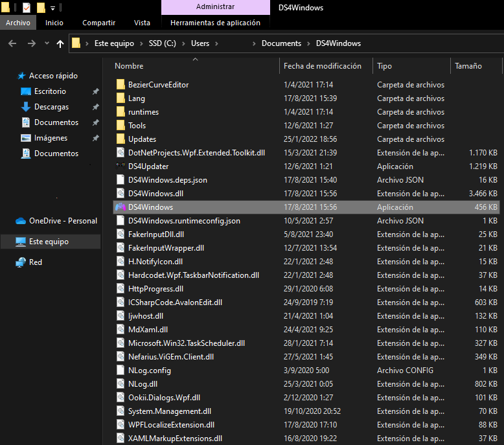Click the FakerInputDll.dll file icon

click(120, 234)
